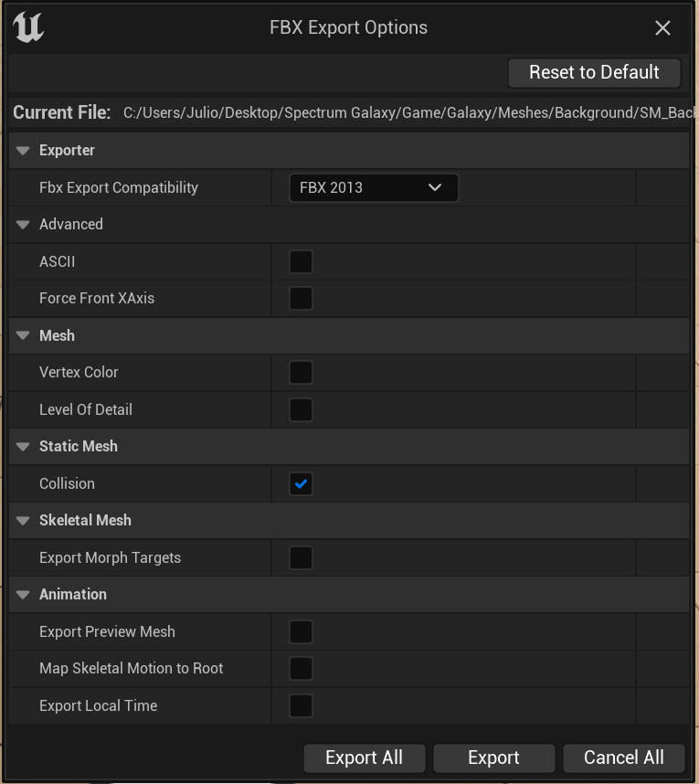This screenshot has height=784, width=699.
Task: Uncheck the Collision checkbox
Action: (x=301, y=483)
